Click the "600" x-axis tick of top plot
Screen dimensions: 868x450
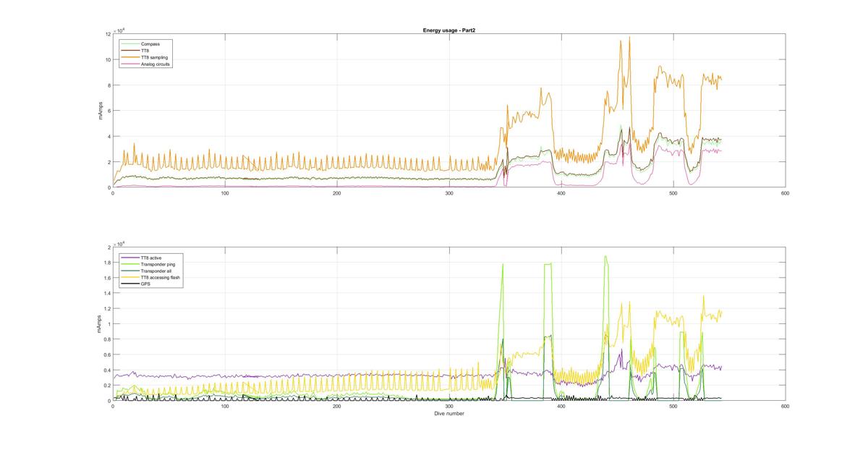pyautogui.click(x=786, y=193)
